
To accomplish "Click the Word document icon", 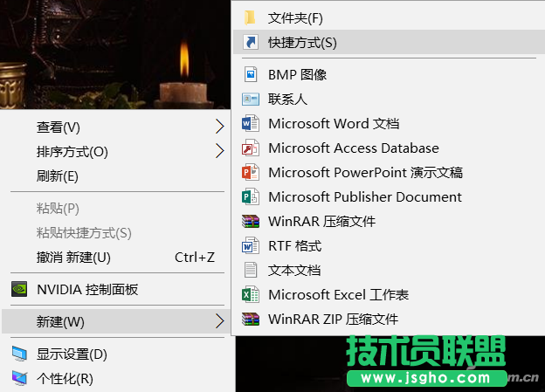I will tap(251, 123).
